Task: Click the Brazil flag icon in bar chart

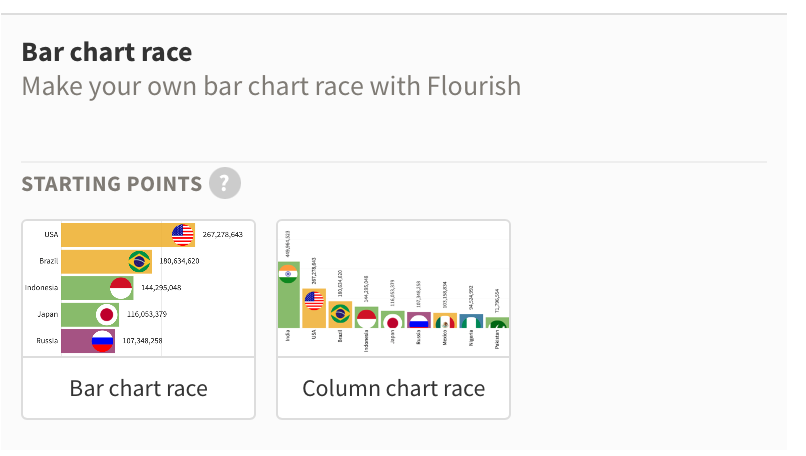Action: (x=139, y=262)
